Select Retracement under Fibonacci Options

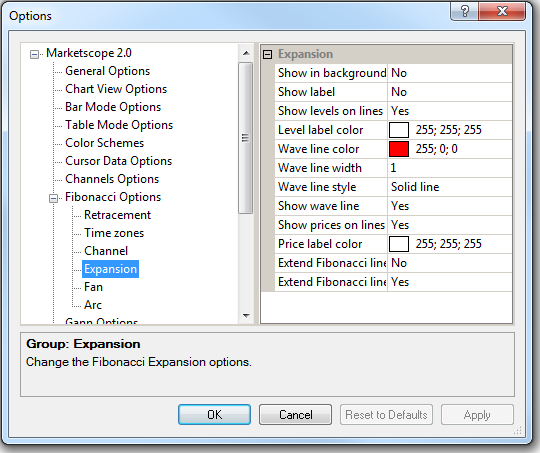[x=117, y=215]
